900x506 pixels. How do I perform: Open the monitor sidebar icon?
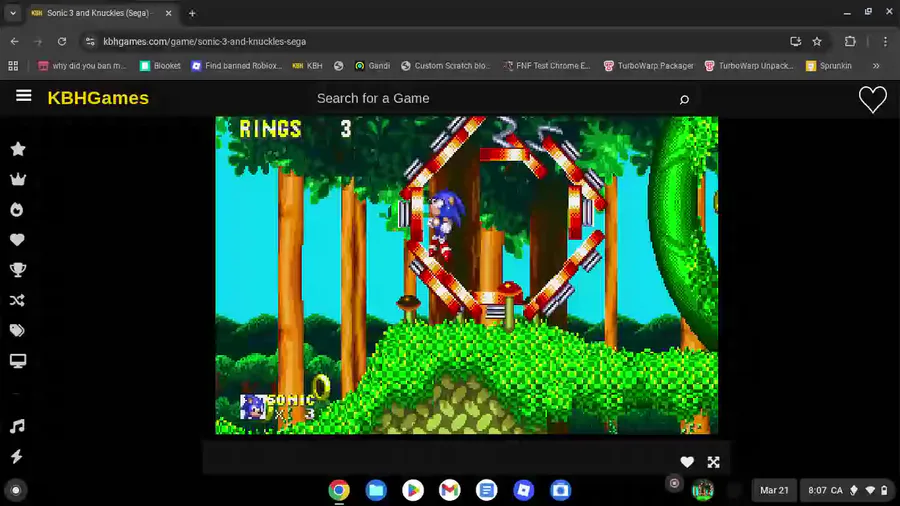(x=18, y=361)
